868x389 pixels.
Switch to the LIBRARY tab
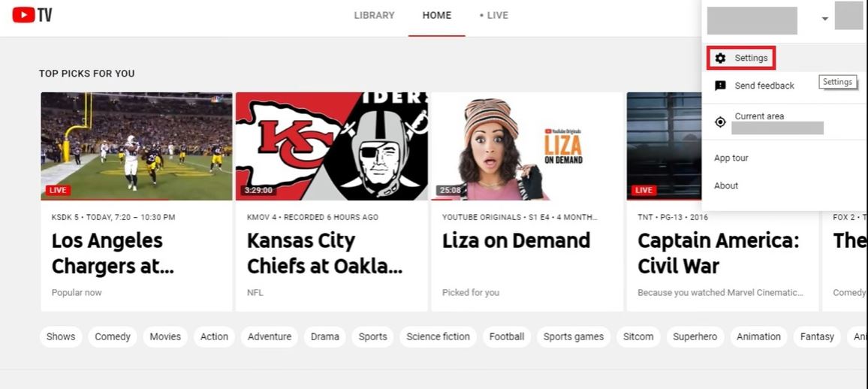(x=374, y=16)
